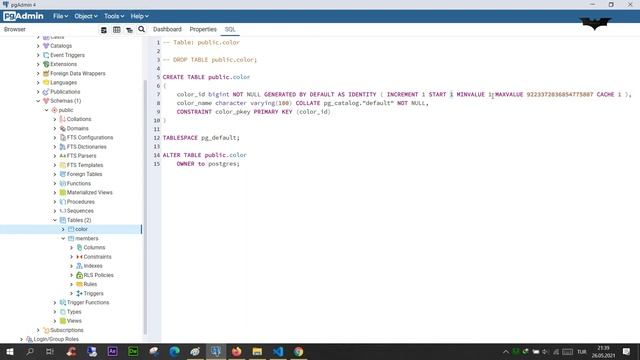The height and width of the screenshot is (360, 640).
Task: Expand the Event Triggers node
Action: coord(38,55)
